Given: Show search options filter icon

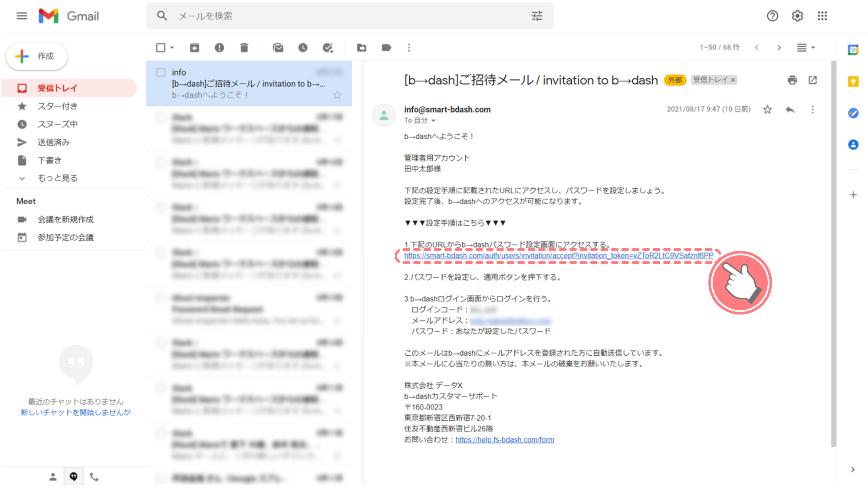Looking at the screenshot, I should [537, 16].
